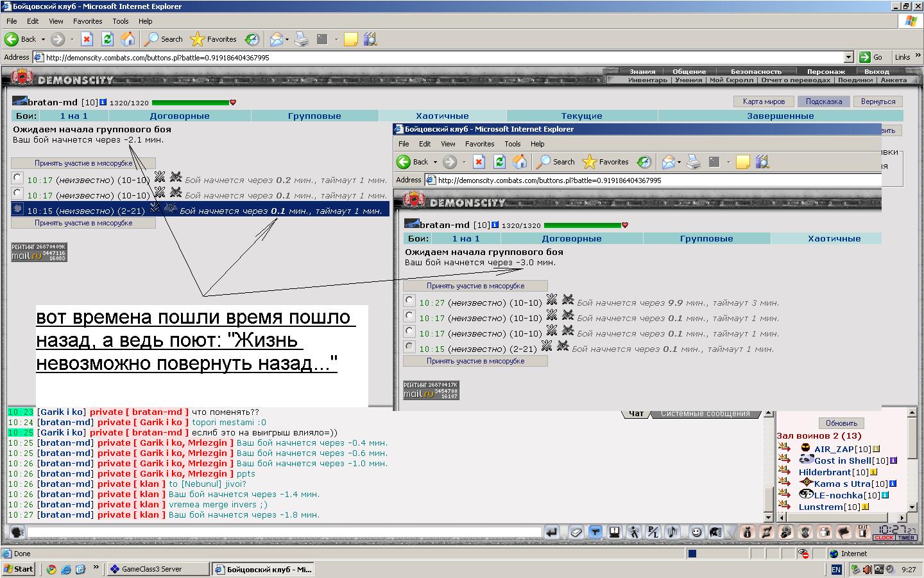Click user list scrollbar down arrow

pos(912,507)
